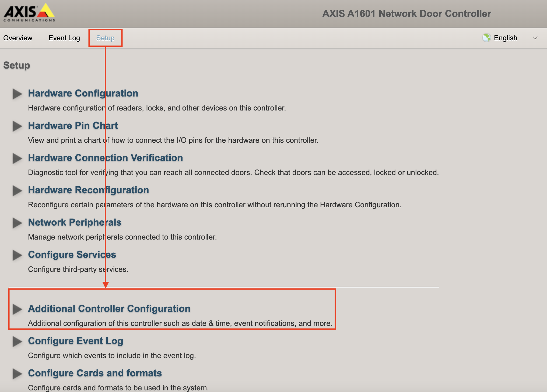
Task: Click text 'Configure which events to include in the event log.'
Action: pos(112,355)
